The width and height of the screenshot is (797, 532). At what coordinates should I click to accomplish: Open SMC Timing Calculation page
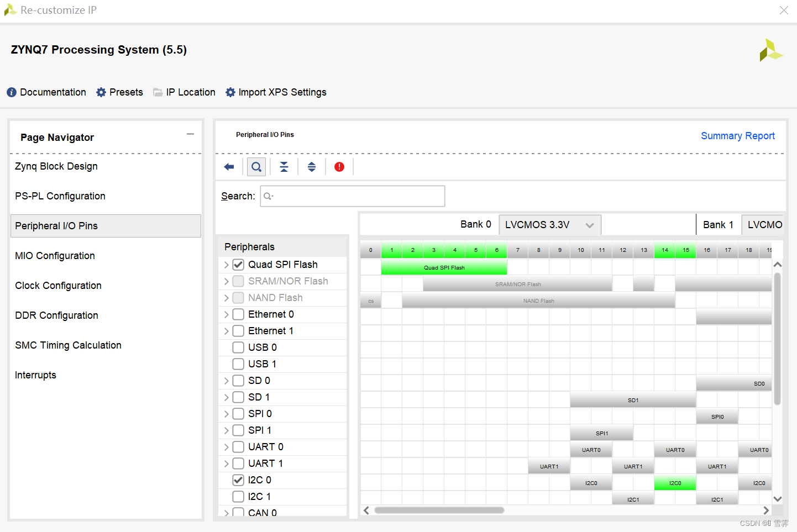click(x=106, y=345)
